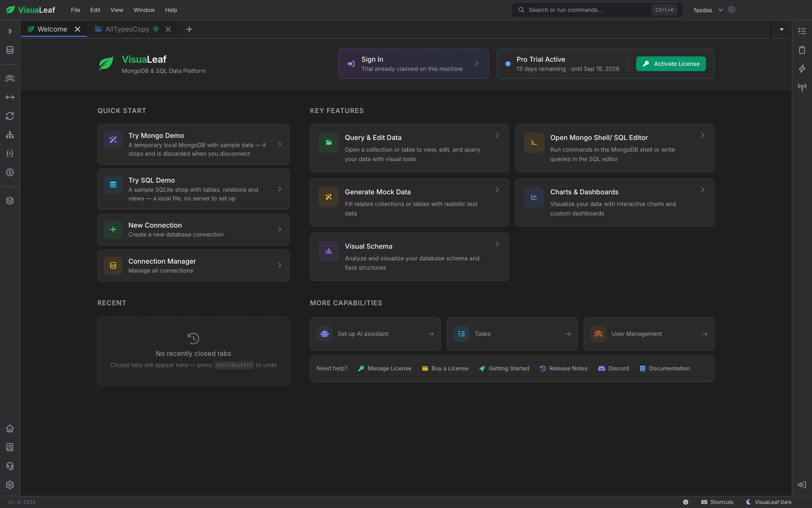Screen dimensions: 812x508
Task: Click the two-way arrows transfer sidebar icon
Action: pos(10,97)
